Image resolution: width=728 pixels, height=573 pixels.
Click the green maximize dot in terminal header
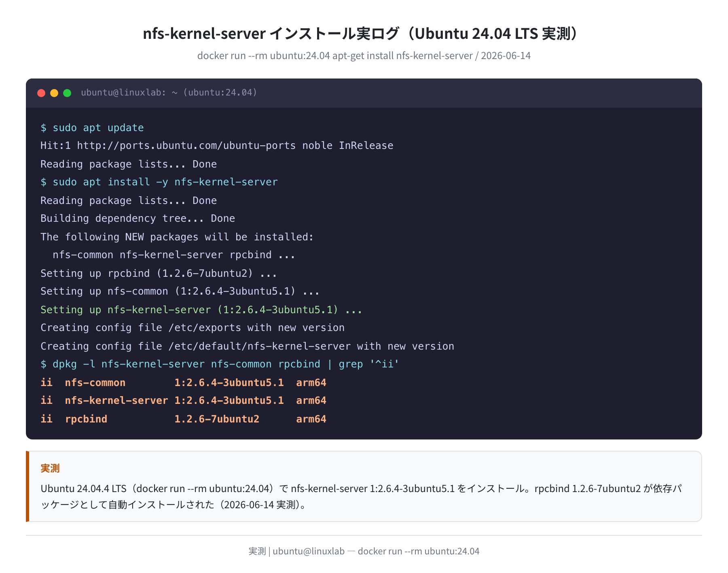(67, 93)
